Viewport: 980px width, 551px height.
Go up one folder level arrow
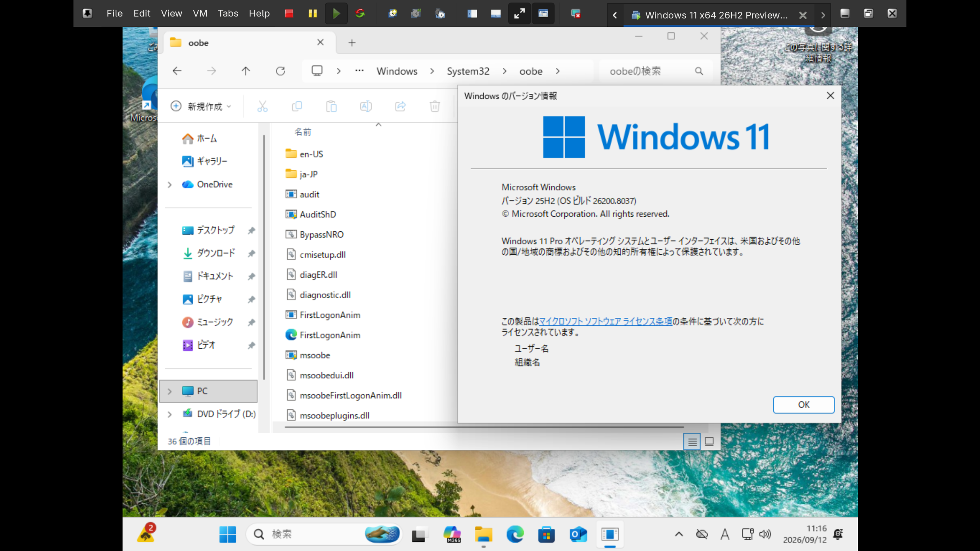coord(246,71)
